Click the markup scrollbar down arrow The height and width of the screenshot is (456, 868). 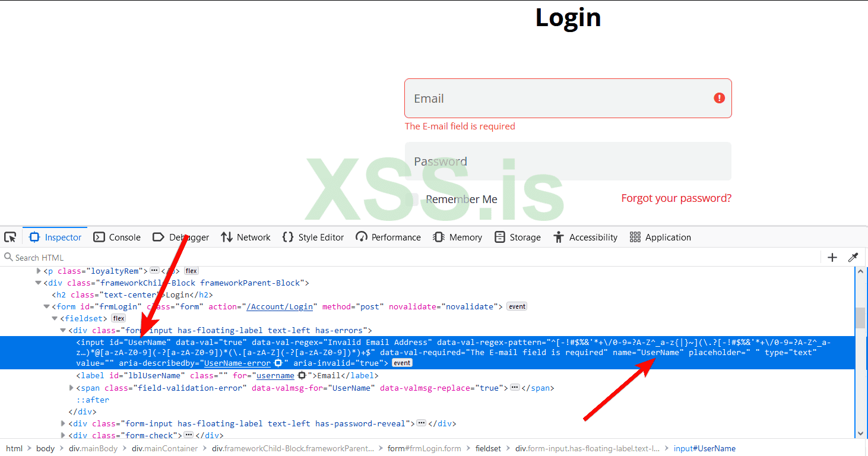[861, 433]
